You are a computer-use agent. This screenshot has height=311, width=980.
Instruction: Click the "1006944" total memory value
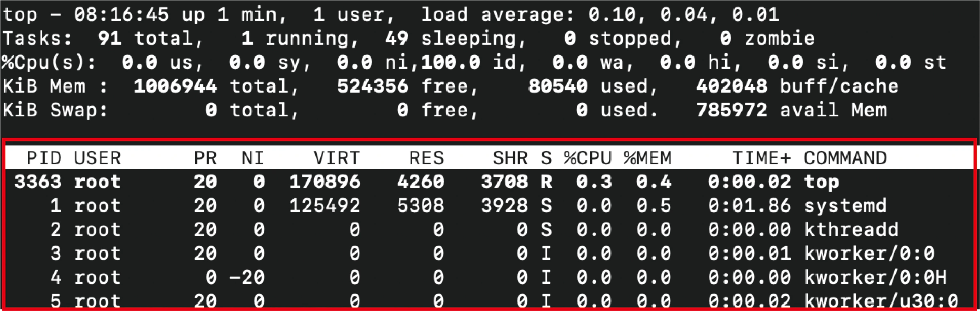pyautogui.click(x=175, y=86)
